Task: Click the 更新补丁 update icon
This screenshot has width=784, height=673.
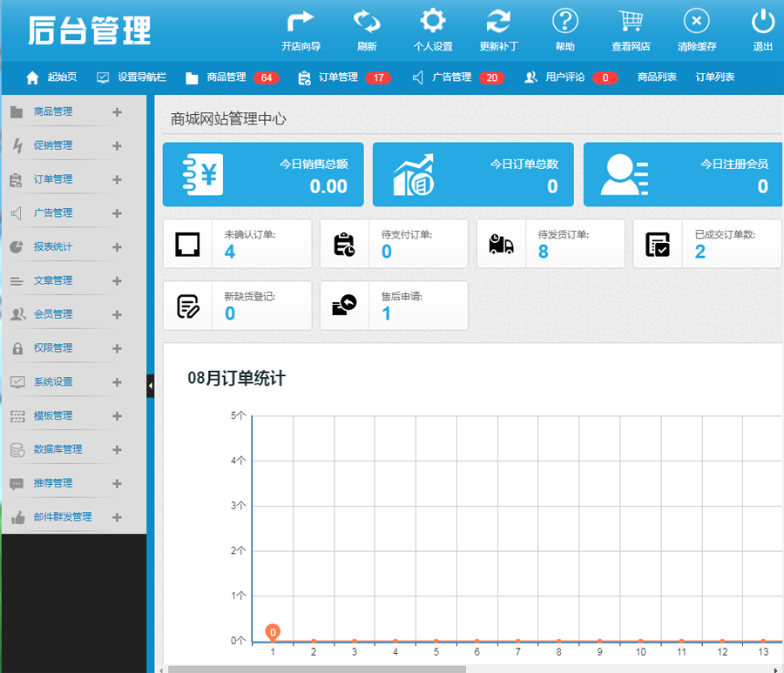Action: coord(498,22)
